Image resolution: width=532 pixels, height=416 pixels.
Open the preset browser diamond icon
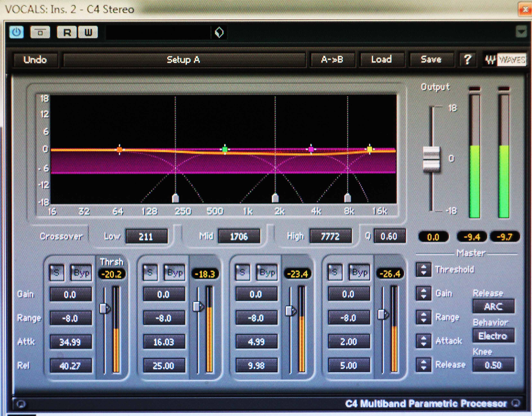[219, 32]
